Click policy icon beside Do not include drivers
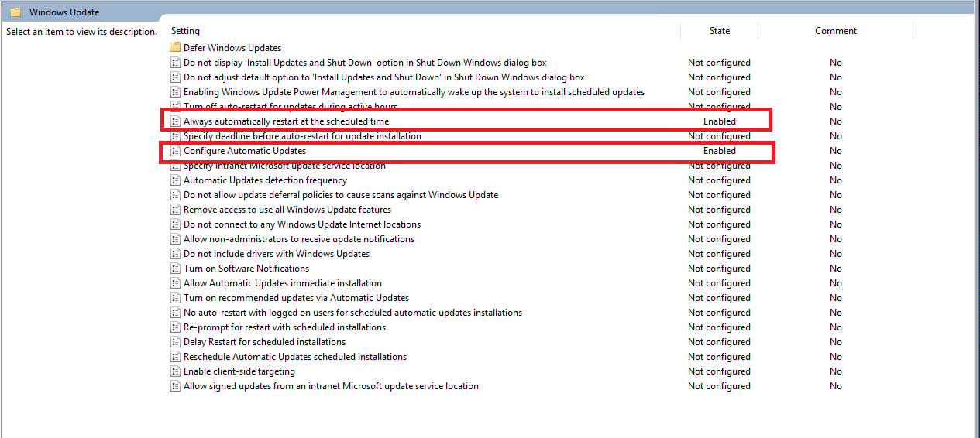980x438 pixels. (x=175, y=254)
